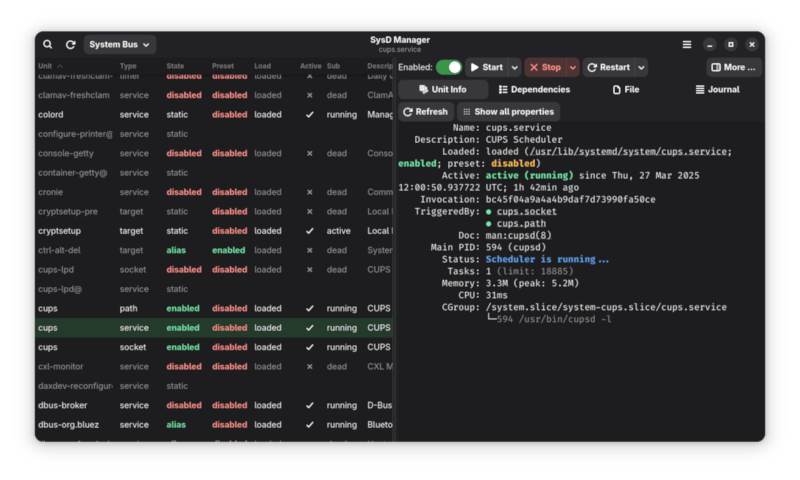
Task: Toggle the Enabled switch off
Action: pyautogui.click(x=449, y=67)
